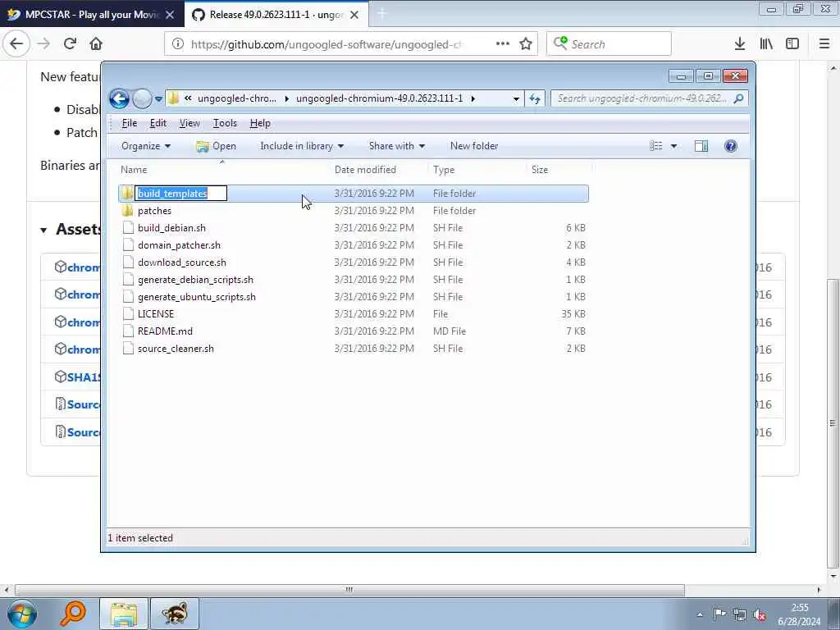Click the muted volume tray icon

[759, 614]
